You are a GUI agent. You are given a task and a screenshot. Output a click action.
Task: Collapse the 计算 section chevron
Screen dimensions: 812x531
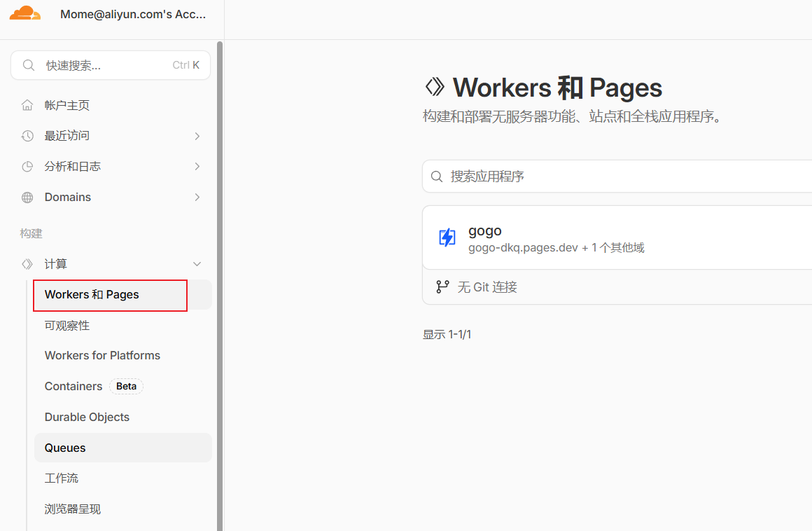point(197,264)
